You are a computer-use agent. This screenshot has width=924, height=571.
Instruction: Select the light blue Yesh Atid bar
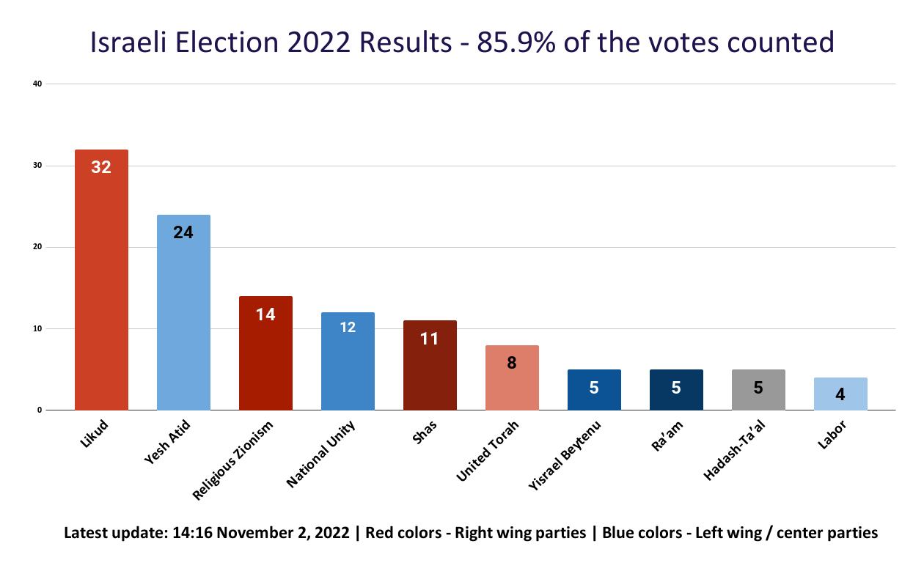pos(183,323)
